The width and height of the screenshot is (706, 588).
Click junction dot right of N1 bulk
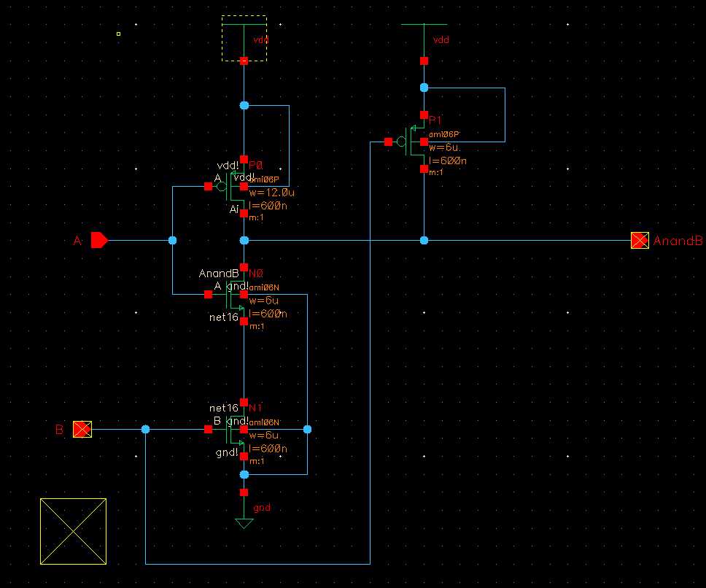(308, 430)
